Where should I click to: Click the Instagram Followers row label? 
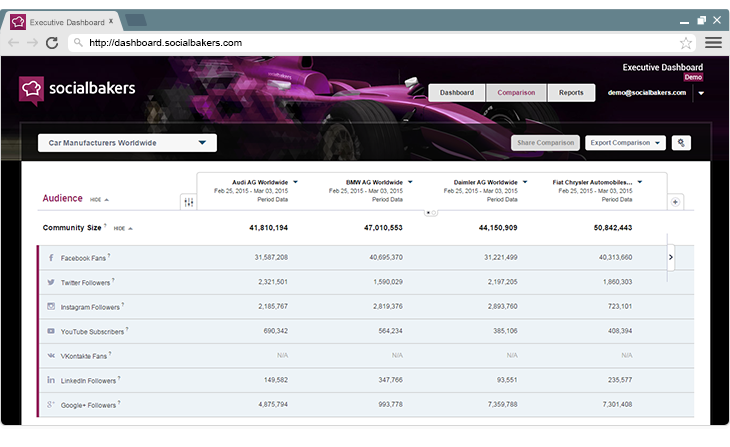(x=90, y=307)
